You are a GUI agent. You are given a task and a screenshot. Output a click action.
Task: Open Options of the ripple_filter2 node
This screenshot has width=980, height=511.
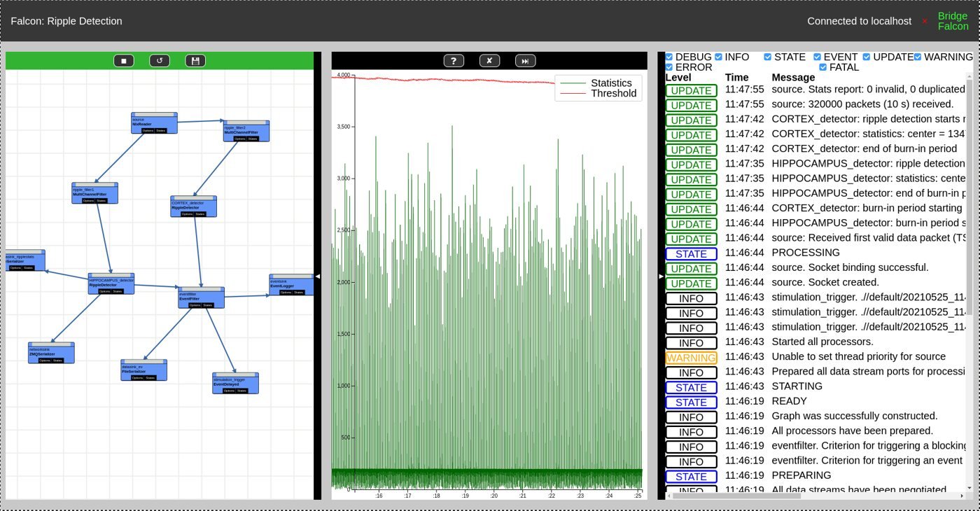pos(239,139)
